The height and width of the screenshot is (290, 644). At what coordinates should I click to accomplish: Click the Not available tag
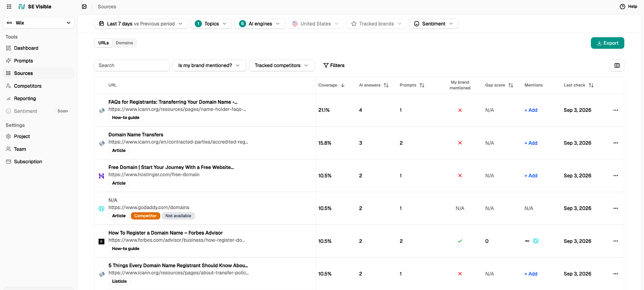pyautogui.click(x=178, y=216)
